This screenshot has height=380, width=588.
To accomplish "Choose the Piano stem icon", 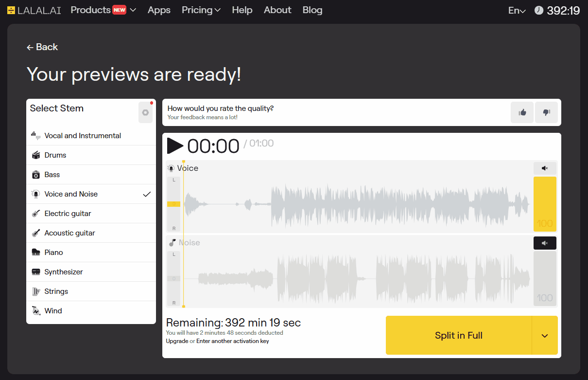I will [x=36, y=253].
